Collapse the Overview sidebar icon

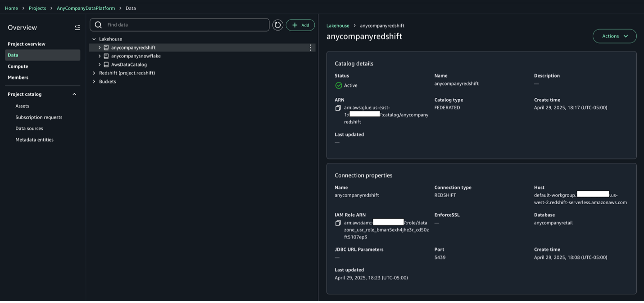pos(77,28)
